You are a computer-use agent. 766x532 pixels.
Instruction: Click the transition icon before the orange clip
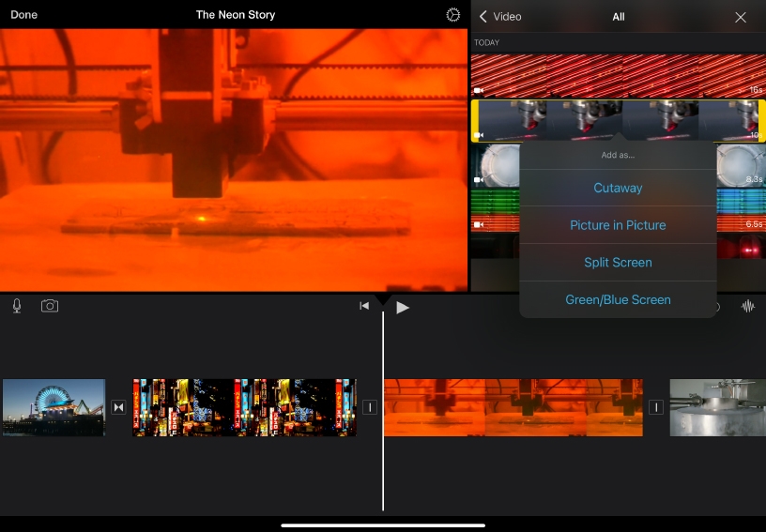(370, 407)
